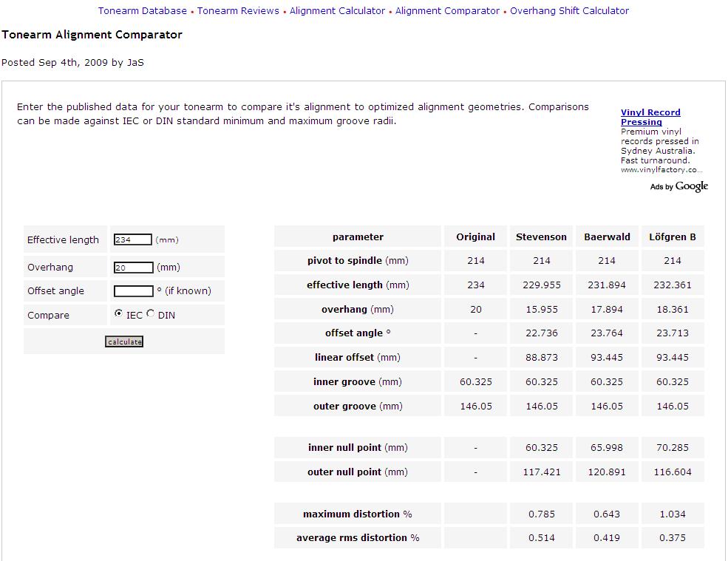
Task: Click the Ads by Google label
Action: (x=678, y=187)
